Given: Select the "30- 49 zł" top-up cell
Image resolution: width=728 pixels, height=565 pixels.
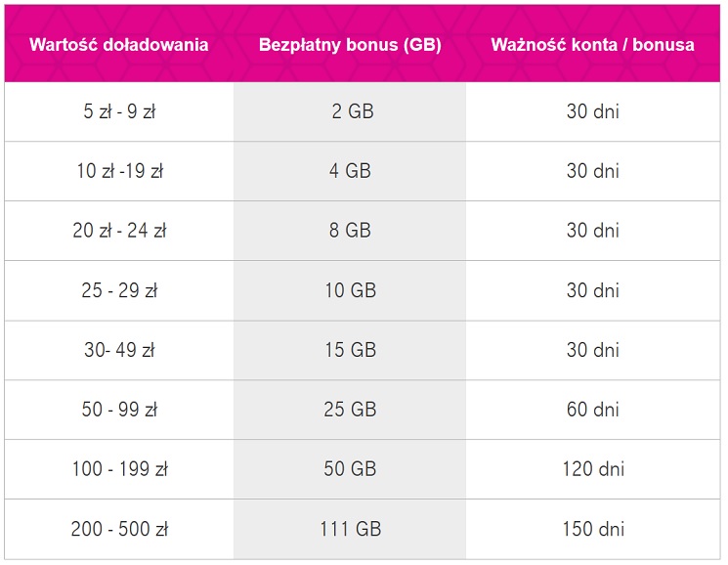Looking at the screenshot, I should pyautogui.click(x=119, y=350).
